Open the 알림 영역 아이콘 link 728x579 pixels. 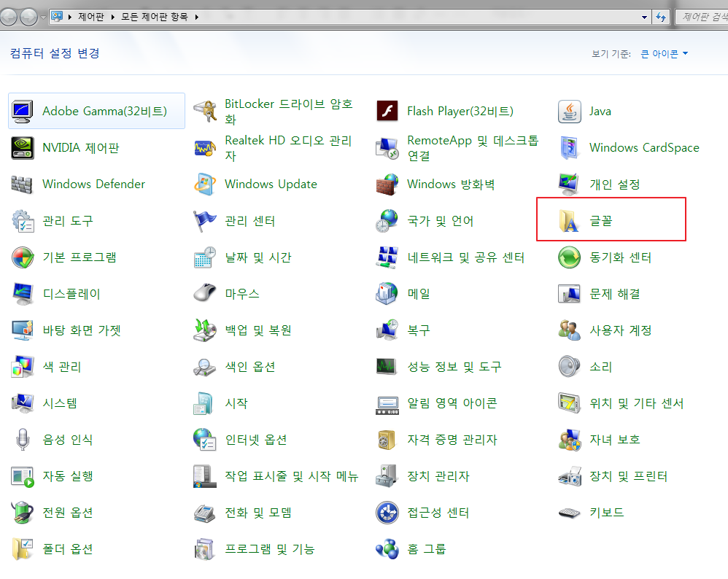coord(452,403)
